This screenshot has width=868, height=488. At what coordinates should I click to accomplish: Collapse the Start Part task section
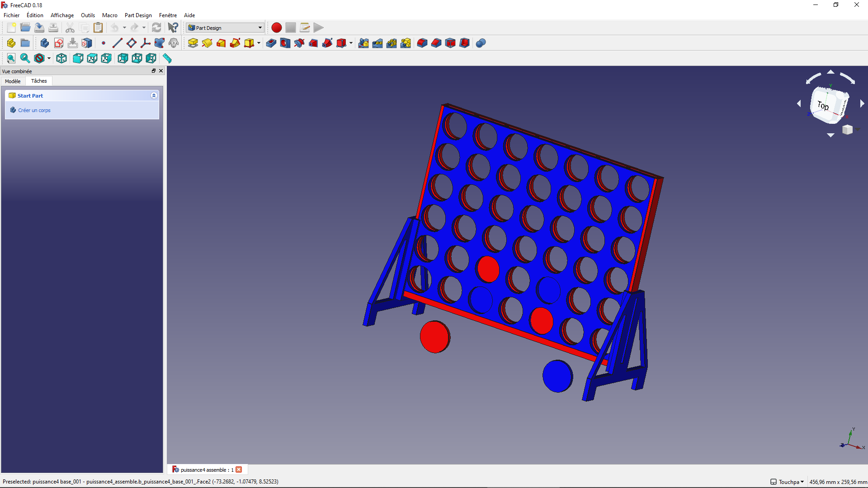[x=154, y=96]
